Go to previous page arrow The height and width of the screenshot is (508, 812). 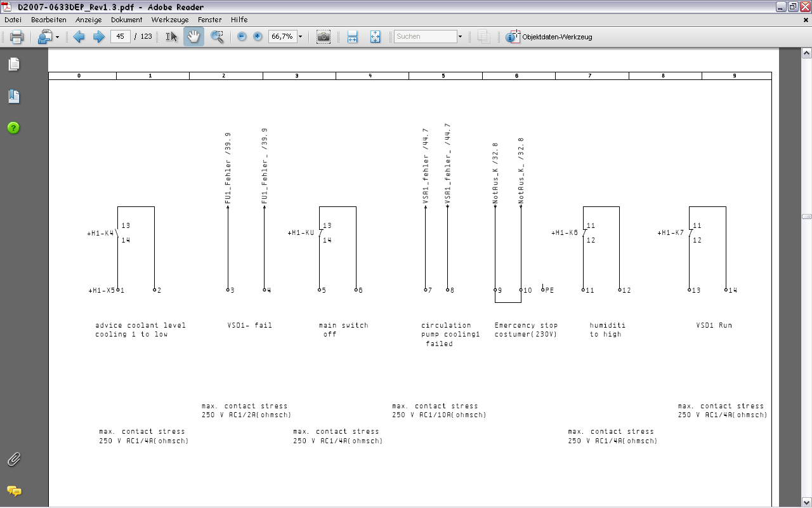point(79,37)
